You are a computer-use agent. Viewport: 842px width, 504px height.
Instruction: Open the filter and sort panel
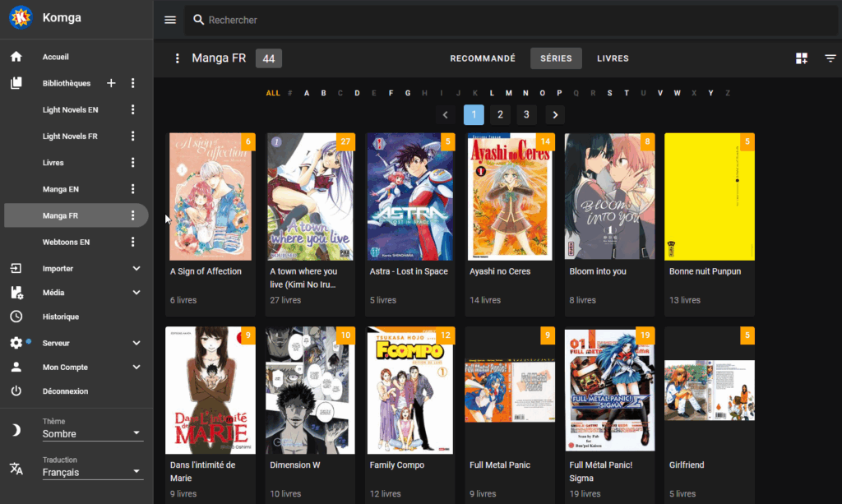coord(830,58)
